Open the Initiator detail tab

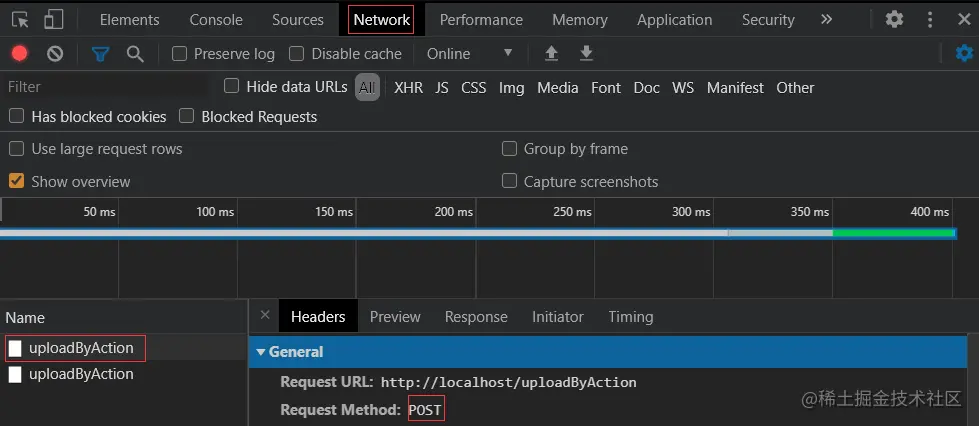click(558, 317)
